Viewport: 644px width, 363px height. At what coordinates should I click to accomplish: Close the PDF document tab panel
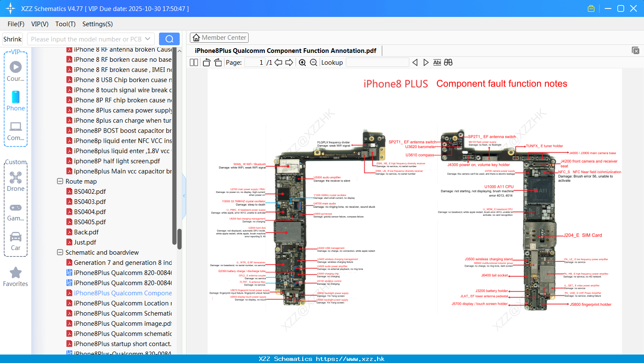click(x=635, y=50)
